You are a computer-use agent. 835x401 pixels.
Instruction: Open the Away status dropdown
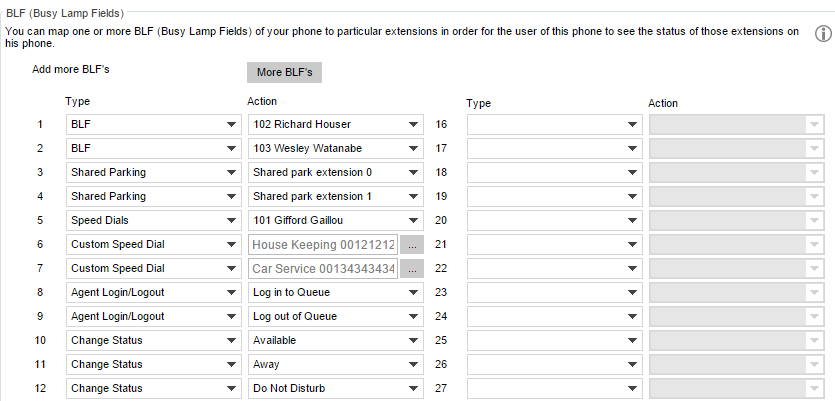coord(336,364)
